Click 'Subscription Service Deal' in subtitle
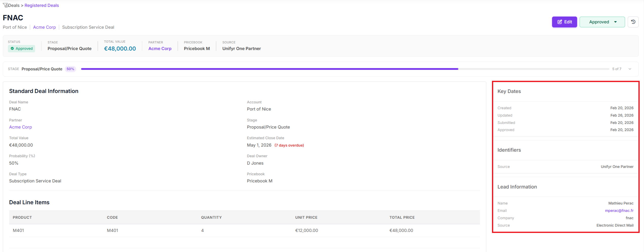The width and height of the screenshot is (644, 252). click(x=88, y=27)
